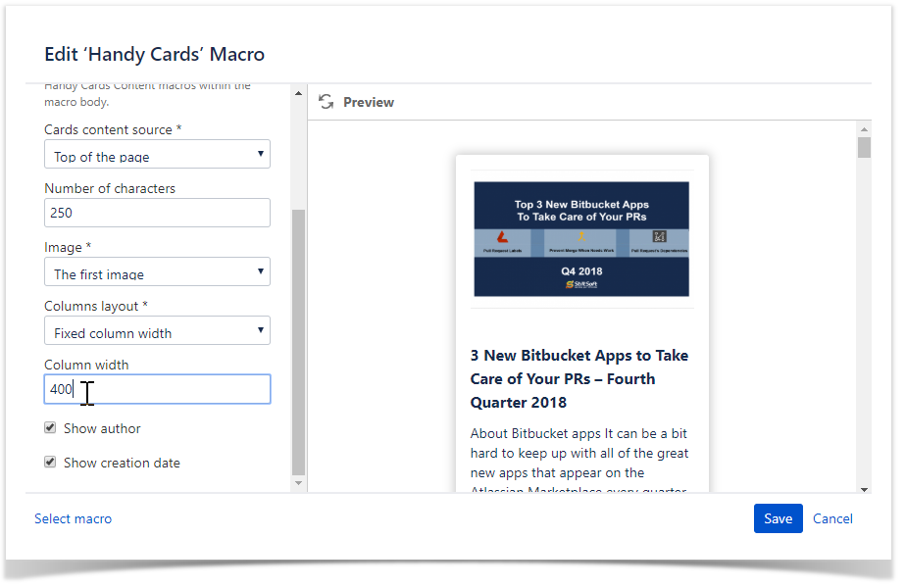Toggle the Show creation date checkbox
This screenshot has height=588, width=905.
pos(50,463)
